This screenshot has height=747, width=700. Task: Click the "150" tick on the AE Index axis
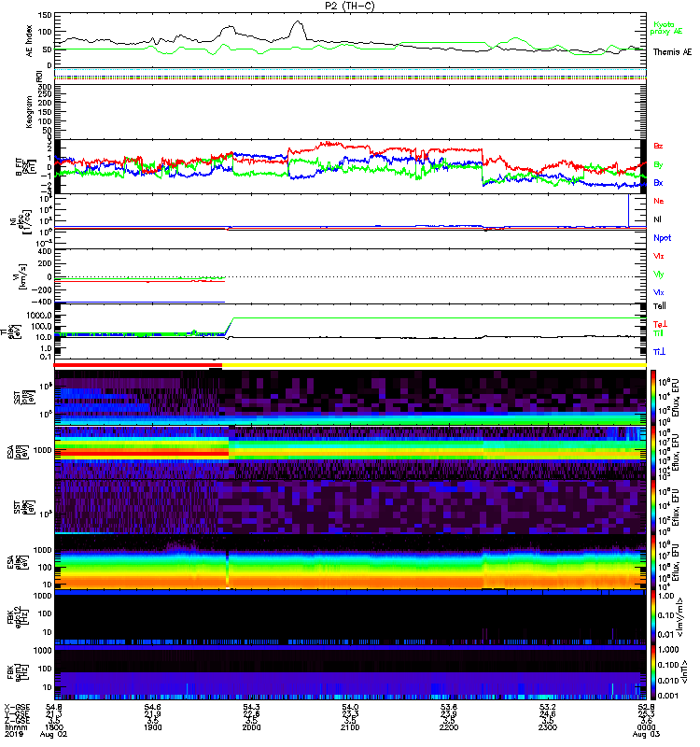tap(45, 15)
